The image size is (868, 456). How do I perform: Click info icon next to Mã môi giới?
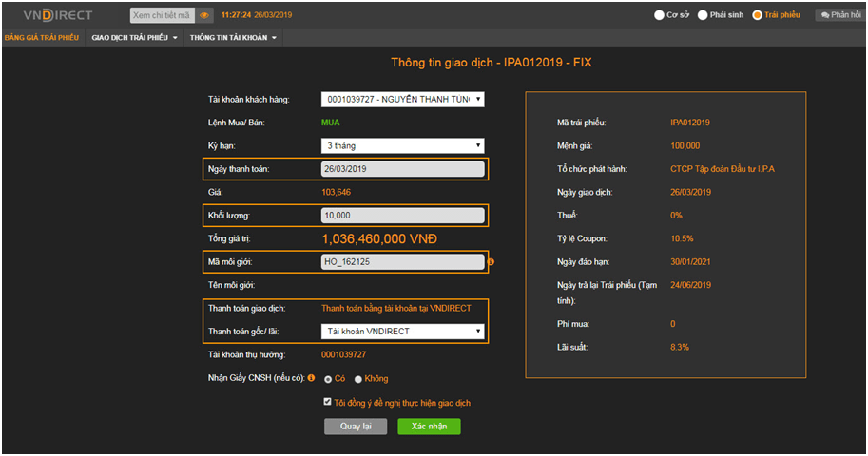click(491, 262)
